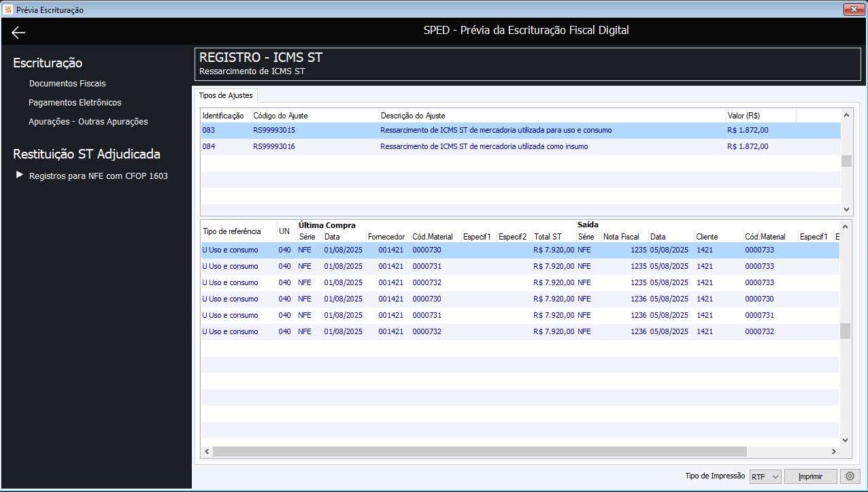Image resolution: width=868 pixels, height=492 pixels.
Task: Select adjustment row 084 RS99993016
Action: click(520, 146)
